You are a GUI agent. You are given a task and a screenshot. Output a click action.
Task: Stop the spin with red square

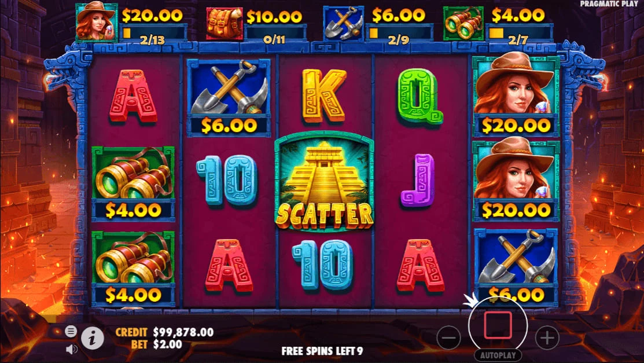pyautogui.click(x=498, y=325)
